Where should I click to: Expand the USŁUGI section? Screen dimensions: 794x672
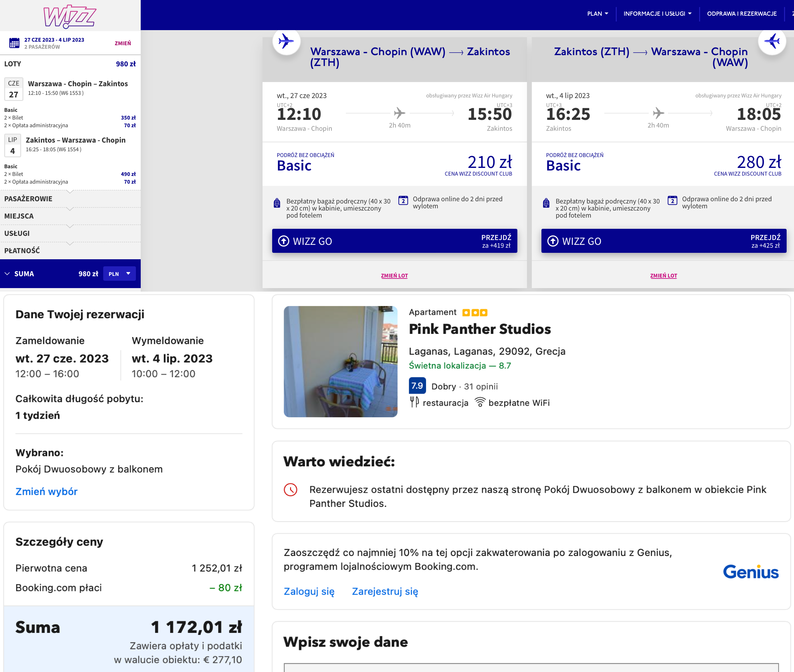[70, 233]
